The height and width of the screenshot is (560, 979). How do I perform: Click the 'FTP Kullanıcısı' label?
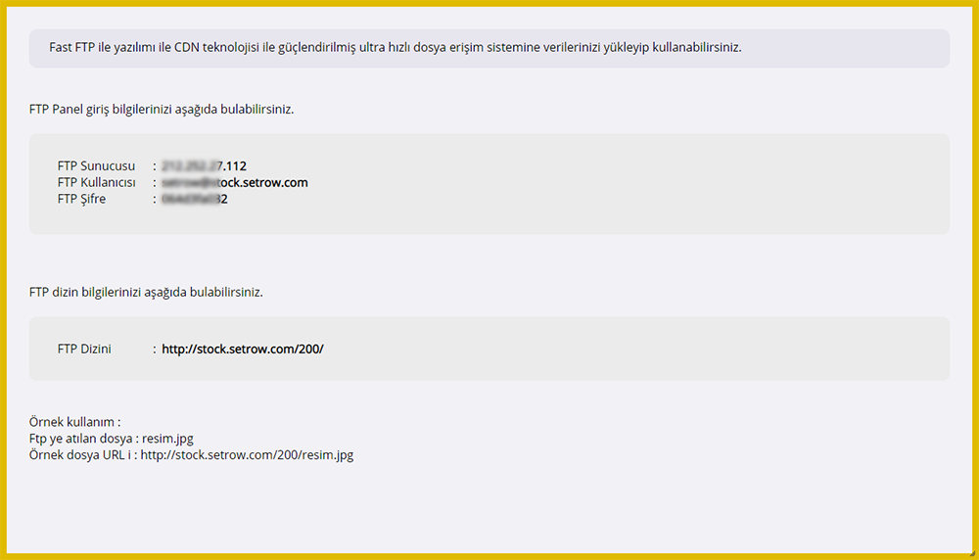pos(96,182)
